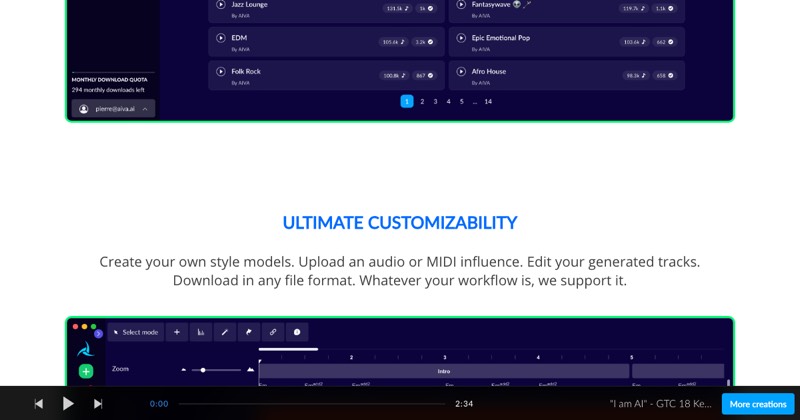Go to pagination page 1

(x=407, y=102)
